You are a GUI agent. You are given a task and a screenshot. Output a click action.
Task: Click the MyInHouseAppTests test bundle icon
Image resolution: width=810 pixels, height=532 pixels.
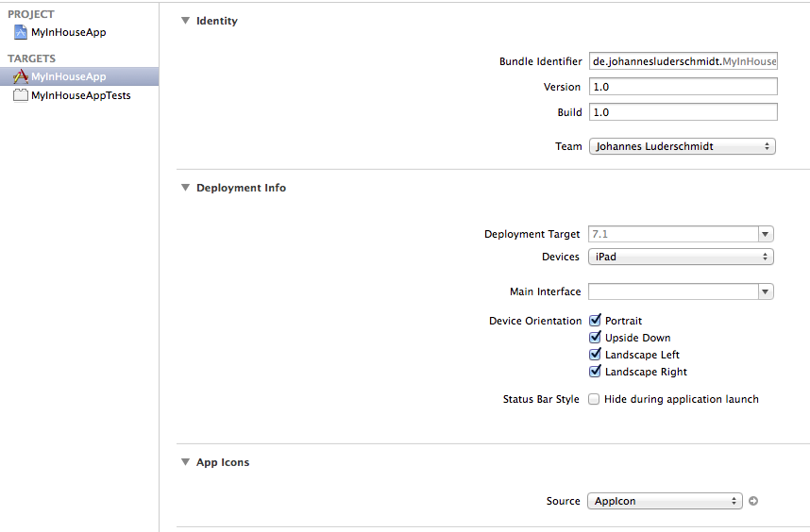point(20,95)
